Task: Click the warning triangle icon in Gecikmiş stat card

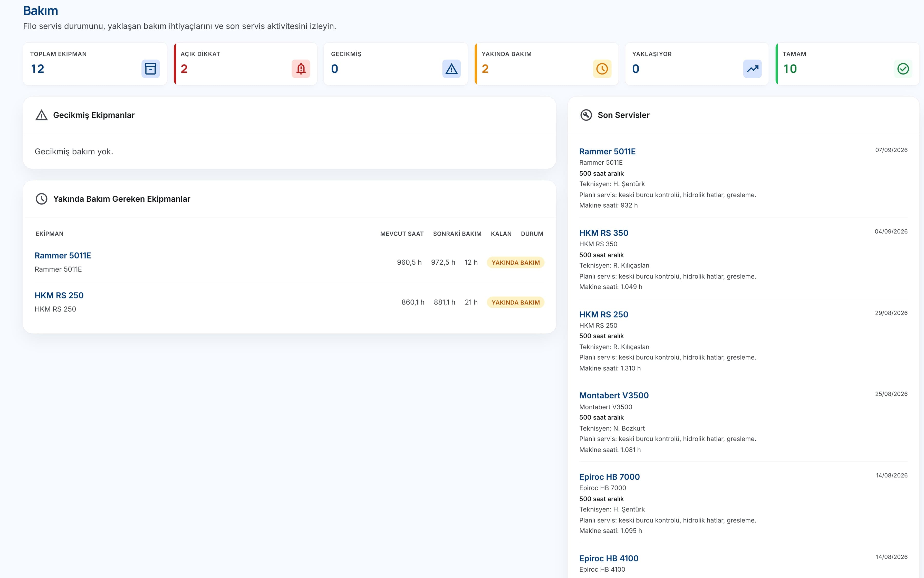Action: pyautogui.click(x=451, y=69)
